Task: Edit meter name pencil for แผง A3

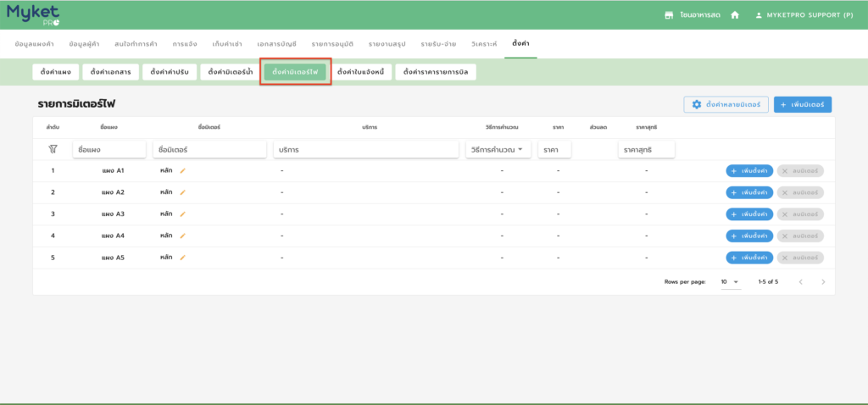Action: (x=183, y=214)
